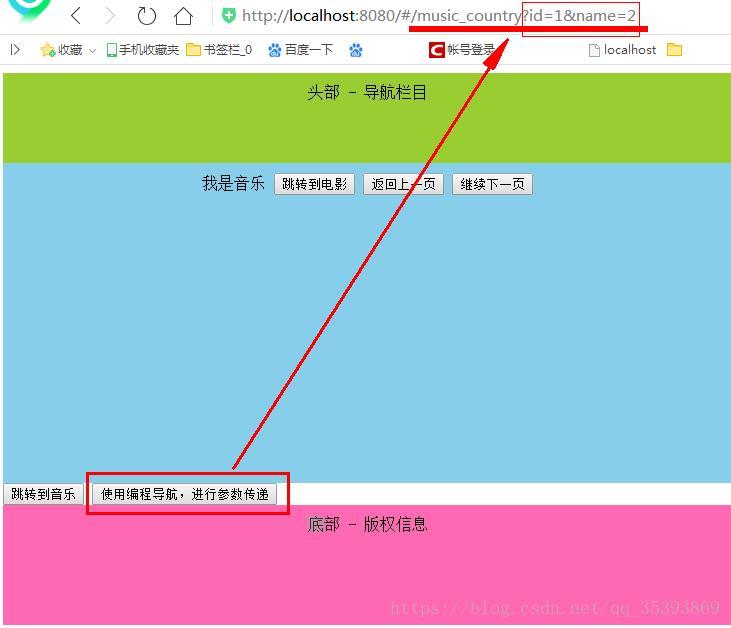The height and width of the screenshot is (628, 731).
Task: Reload the page with refresh icon
Action: click(x=146, y=15)
